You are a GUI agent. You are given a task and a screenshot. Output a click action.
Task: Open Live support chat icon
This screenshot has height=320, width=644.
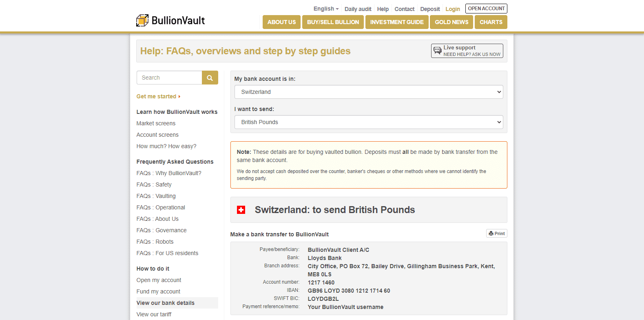[x=438, y=51]
